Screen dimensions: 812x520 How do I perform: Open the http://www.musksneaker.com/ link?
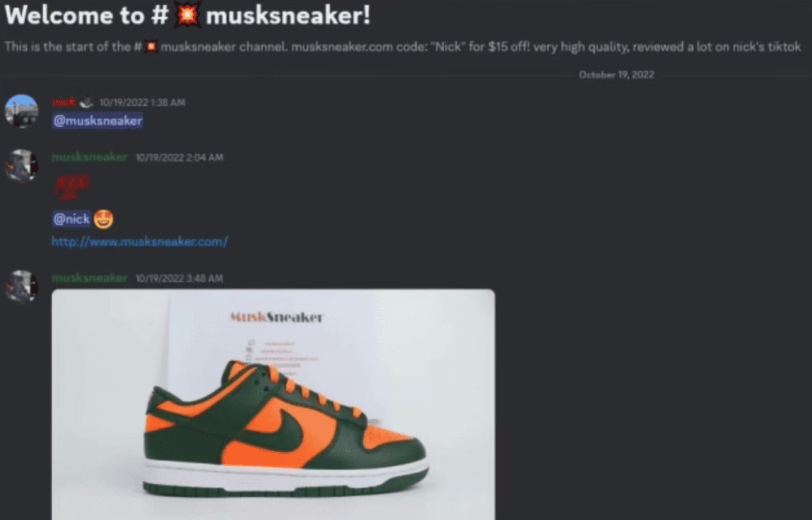(x=139, y=241)
